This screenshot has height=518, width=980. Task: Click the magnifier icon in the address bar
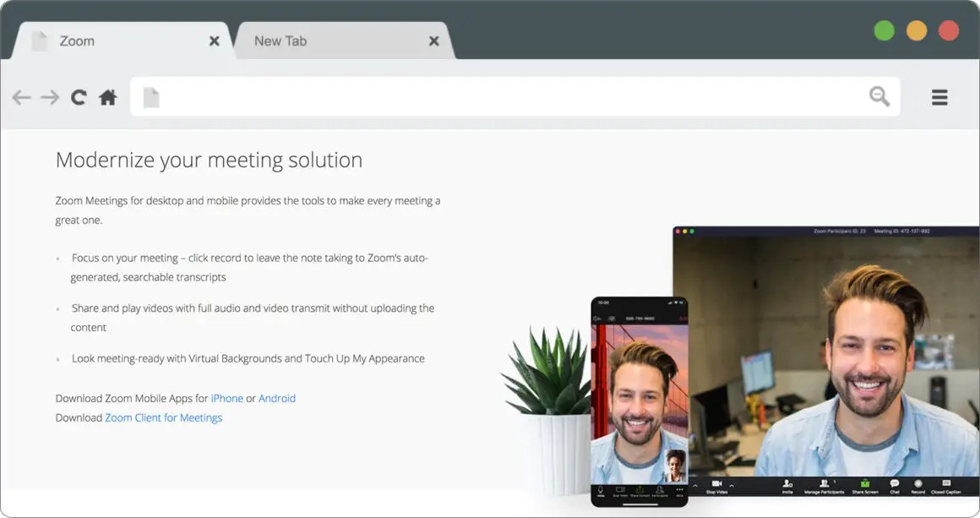click(879, 96)
